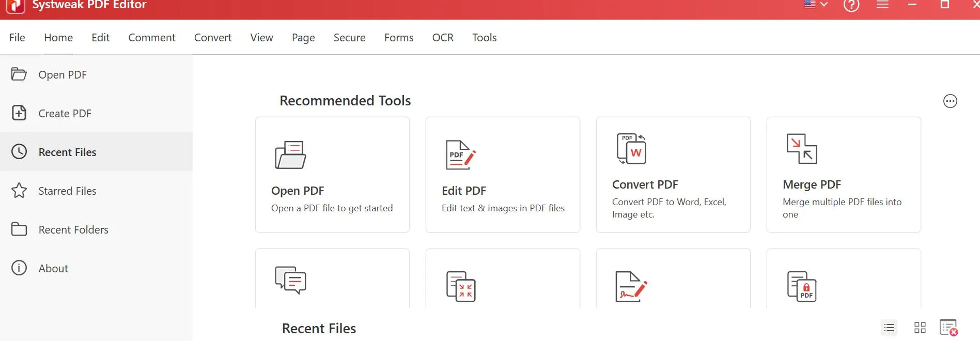
Task: Switch recent files to grid view
Action: click(920, 328)
